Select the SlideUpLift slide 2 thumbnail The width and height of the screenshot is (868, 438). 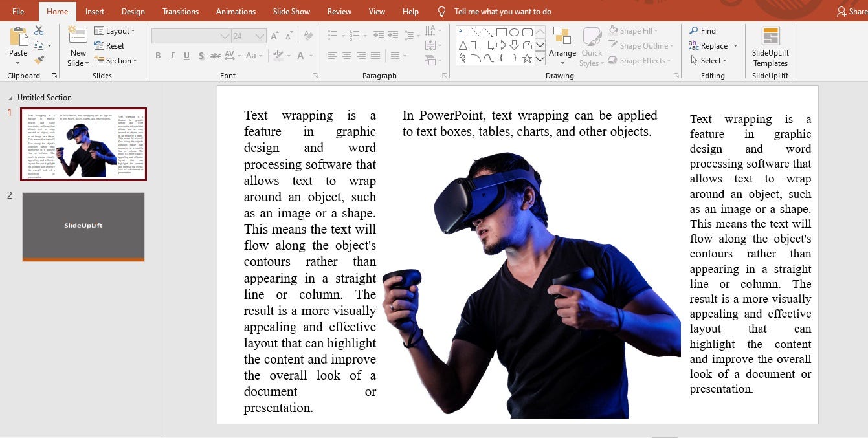(83, 226)
